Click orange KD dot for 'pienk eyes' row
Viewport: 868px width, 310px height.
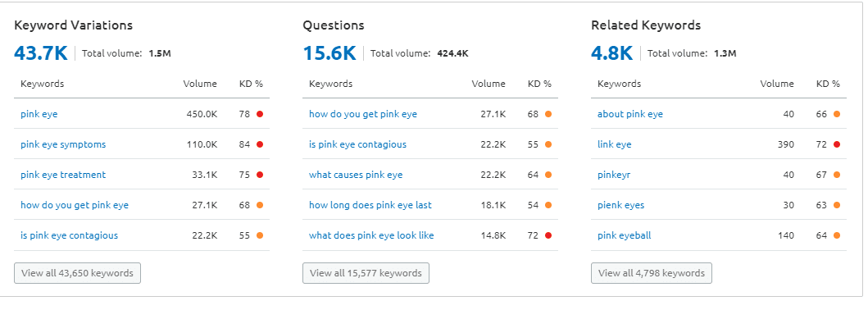pos(837,205)
